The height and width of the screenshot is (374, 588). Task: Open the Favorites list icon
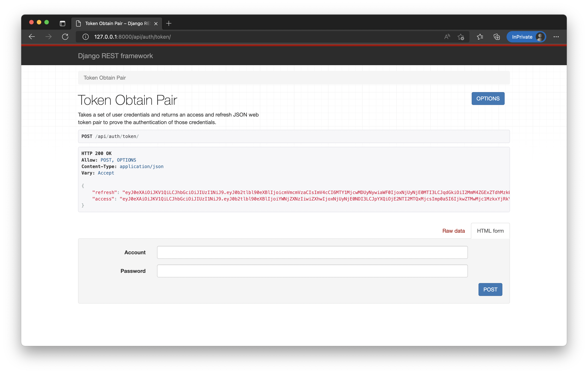coord(480,37)
